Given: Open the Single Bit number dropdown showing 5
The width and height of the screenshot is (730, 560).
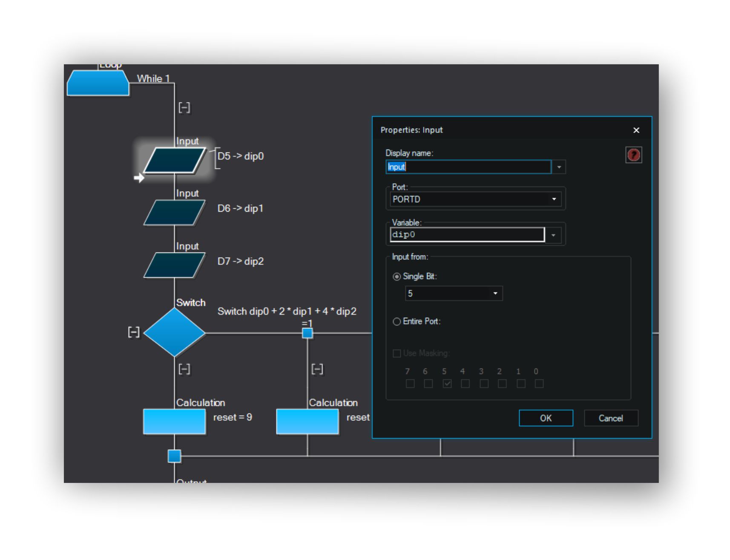Looking at the screenshot, I should [454, 293].
